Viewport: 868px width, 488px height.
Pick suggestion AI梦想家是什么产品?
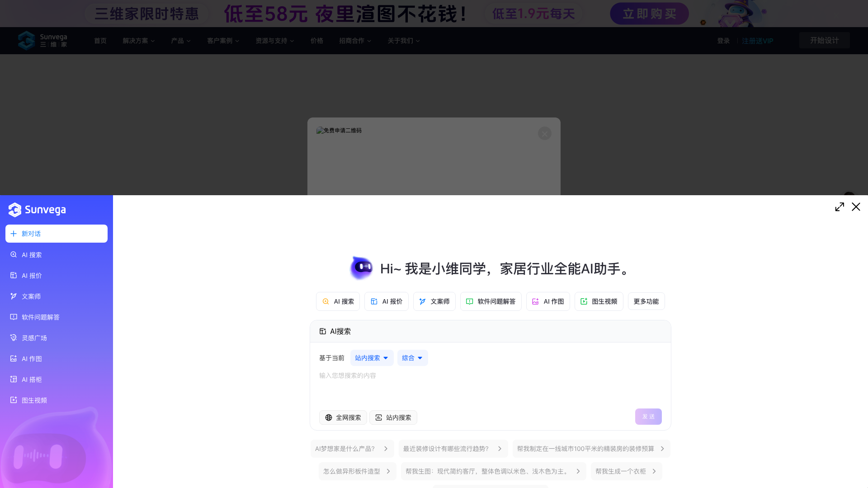352,449
